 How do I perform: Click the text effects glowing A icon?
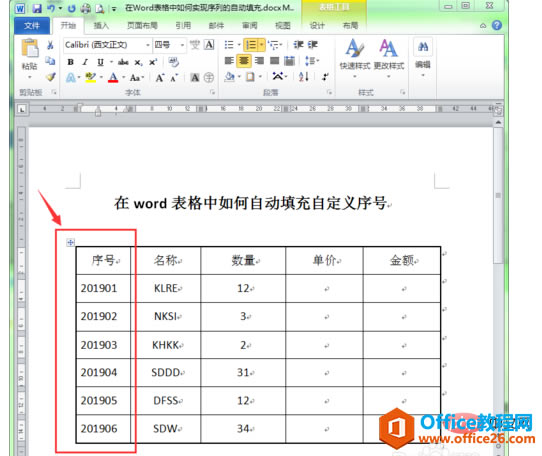[x=71, y=78]
